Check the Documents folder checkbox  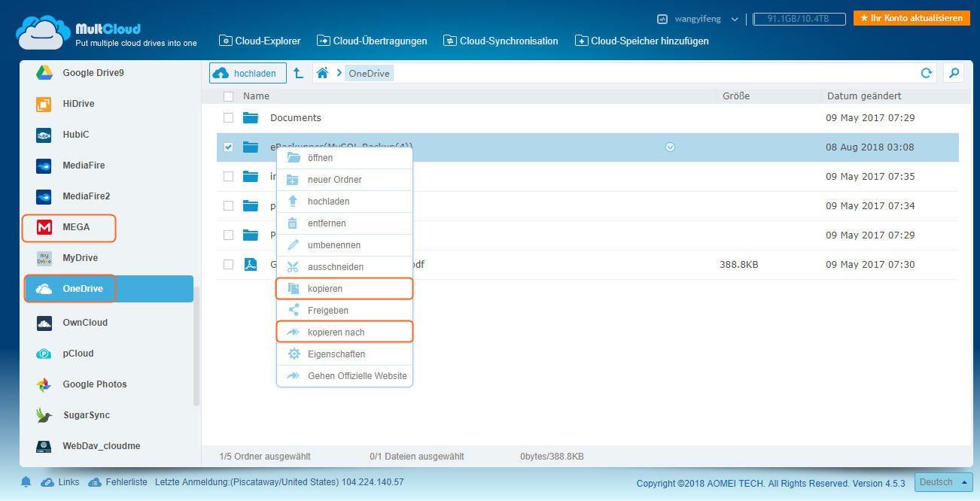pos(228,118)
